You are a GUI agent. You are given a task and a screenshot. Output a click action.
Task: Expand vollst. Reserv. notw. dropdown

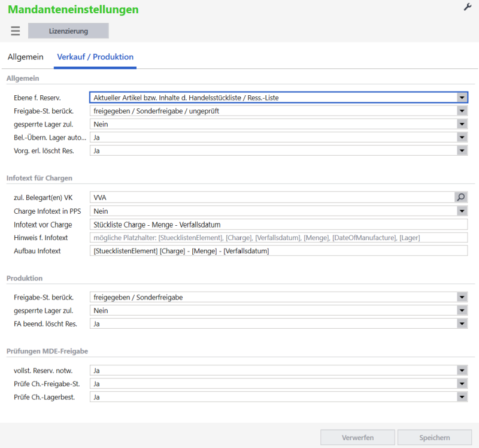click(462, 371)
